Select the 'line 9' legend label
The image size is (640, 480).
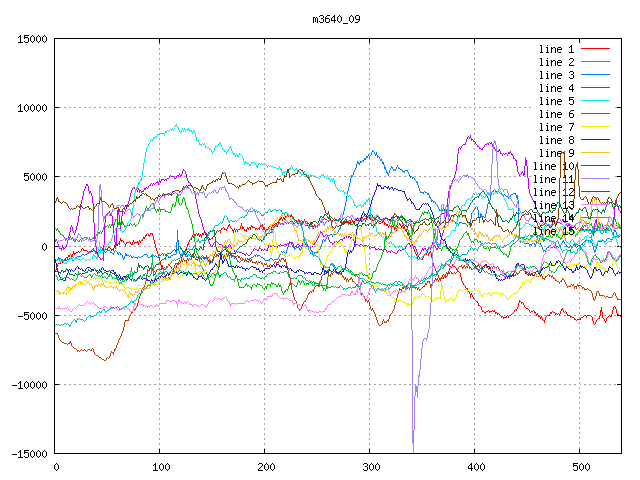(556, 153)
